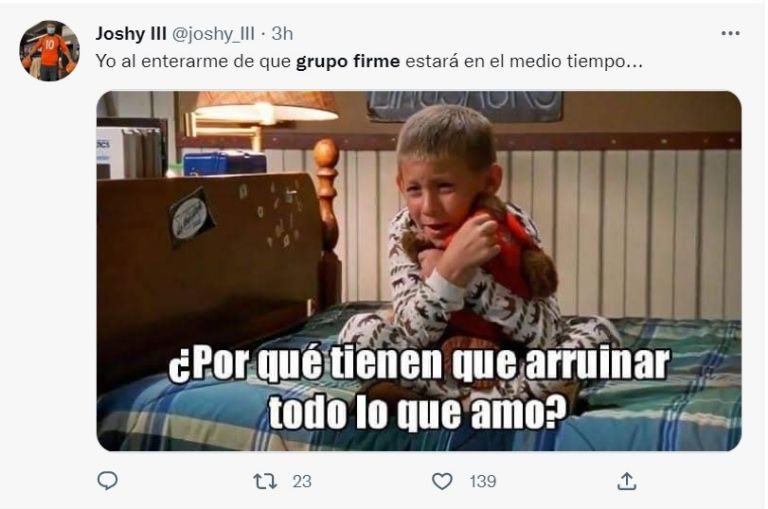Click the caption line 'todo lo que amo?'
This screenshot has width=768, height=509.
[417, 412]
